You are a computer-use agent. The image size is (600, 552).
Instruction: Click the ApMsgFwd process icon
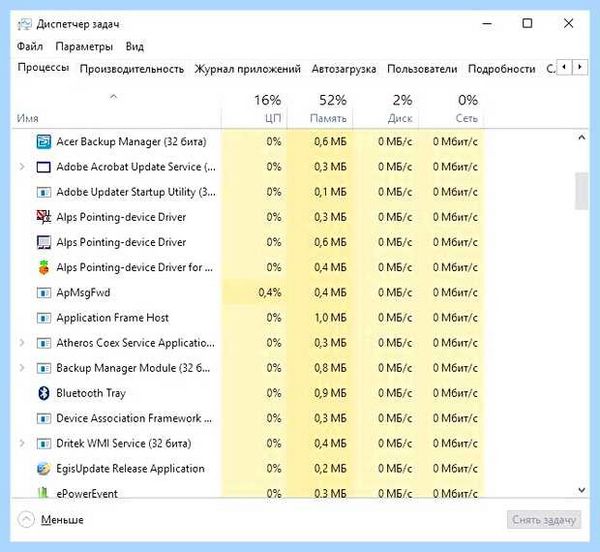click(44, 293)
